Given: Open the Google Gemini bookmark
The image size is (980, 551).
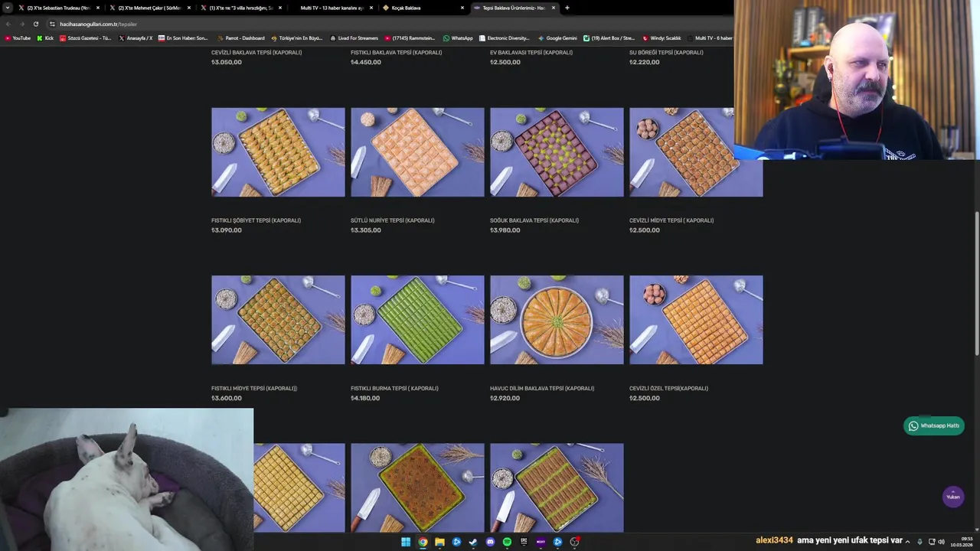Looking at the screenshot, I should (557, 37).
